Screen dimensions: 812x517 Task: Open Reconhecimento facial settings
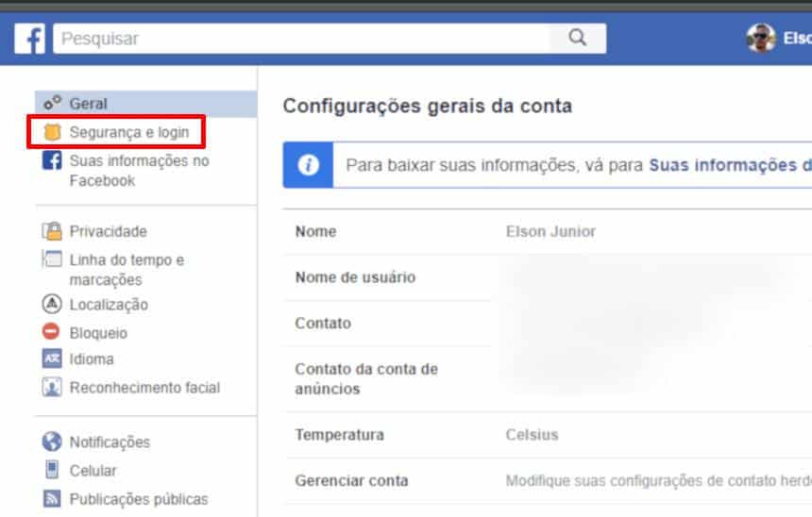(x=146, y=387)
